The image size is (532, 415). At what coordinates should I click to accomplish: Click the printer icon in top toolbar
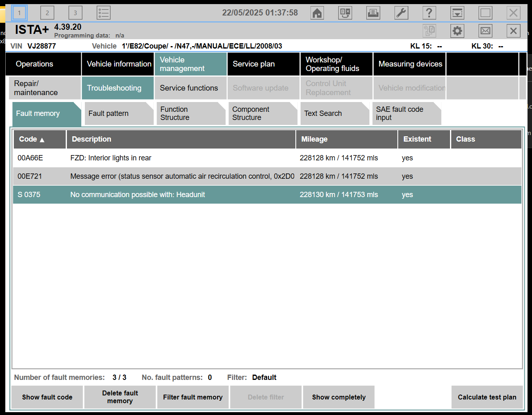click(x=373, y=13)
